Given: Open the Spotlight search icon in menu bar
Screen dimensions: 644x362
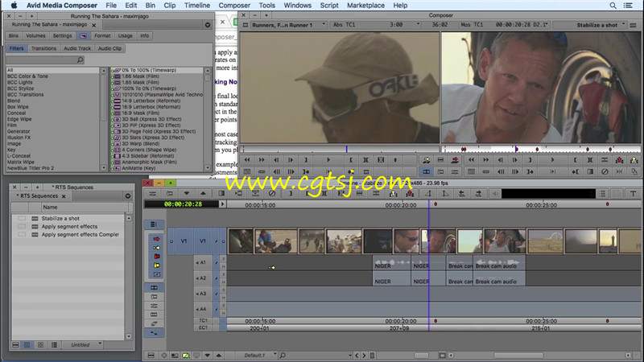Looking at the screenshot, I should tap(613, 6).
